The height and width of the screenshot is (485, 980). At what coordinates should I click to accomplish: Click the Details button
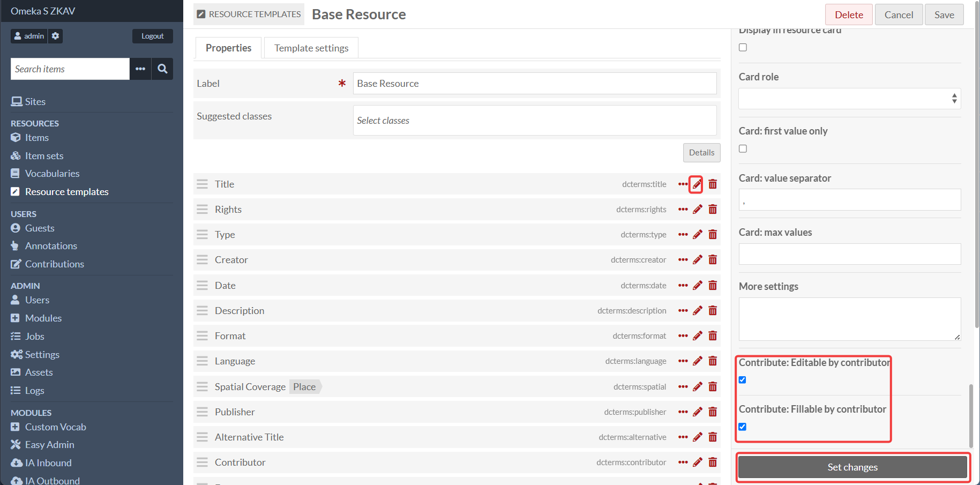coord(701,153)
